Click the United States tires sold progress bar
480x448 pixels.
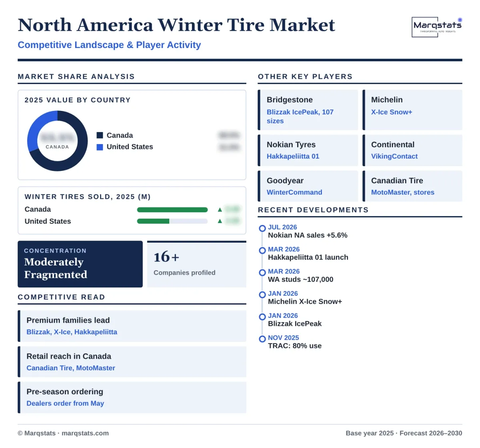pyautogui.click(x=172, y=221)
